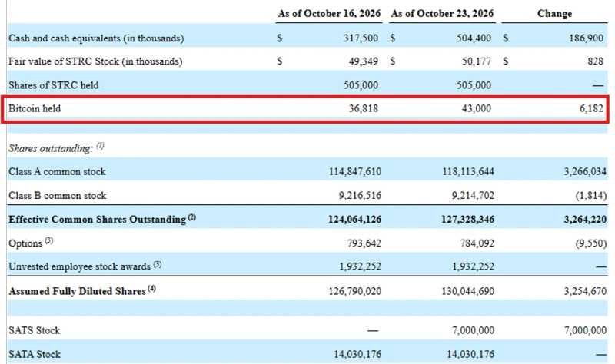Click the STRC fair value 49,349
This screenshot has width=615, height=364.
tap(364, 61)
